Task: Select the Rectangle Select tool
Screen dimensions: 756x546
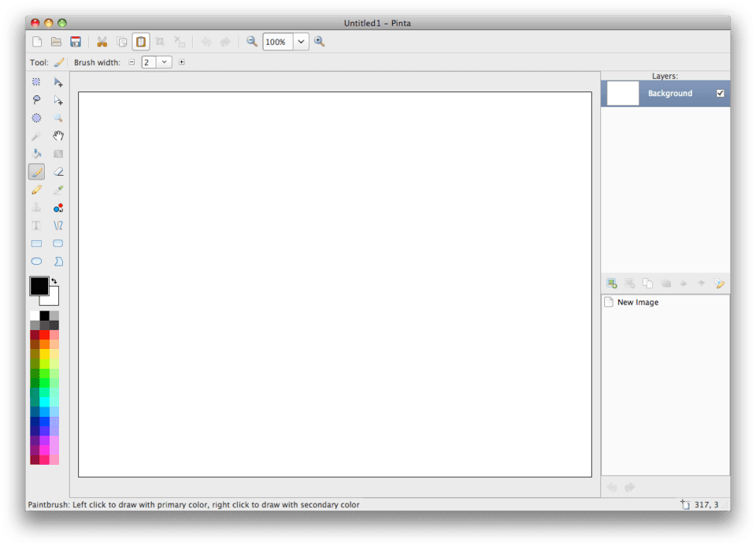Action: click(x=36, y=82)
